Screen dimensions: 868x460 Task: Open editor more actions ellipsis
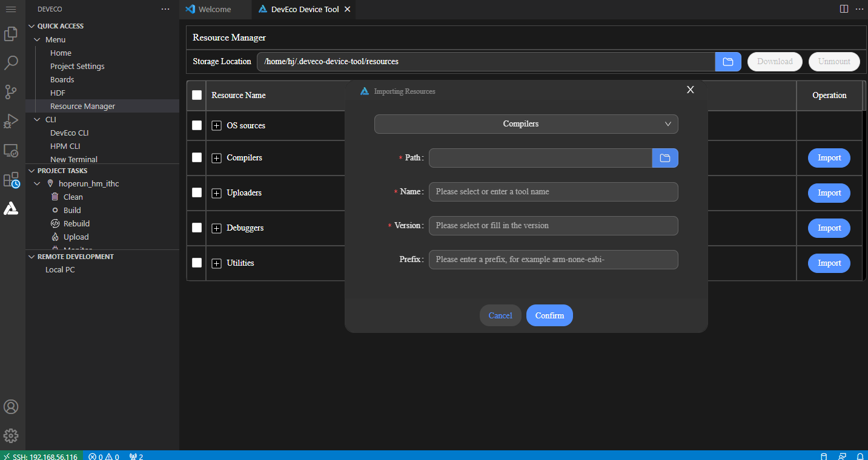pos(860,9)
